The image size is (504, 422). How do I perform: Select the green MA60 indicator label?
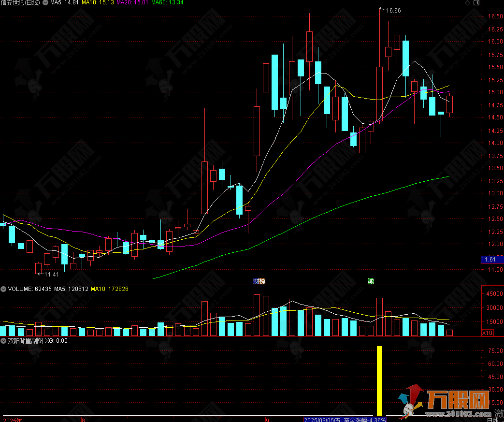tap(167, 3)
